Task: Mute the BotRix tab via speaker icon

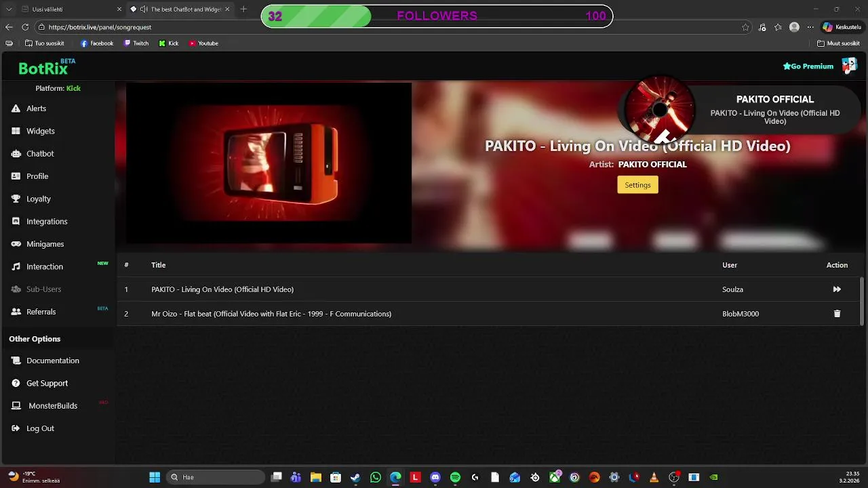Action: [144, 9]
